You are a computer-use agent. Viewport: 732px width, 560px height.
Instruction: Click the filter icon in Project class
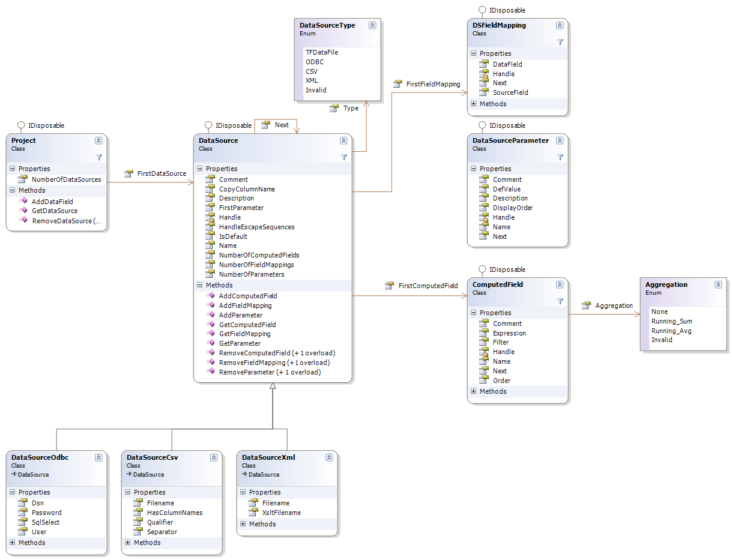tap(98, 157)
